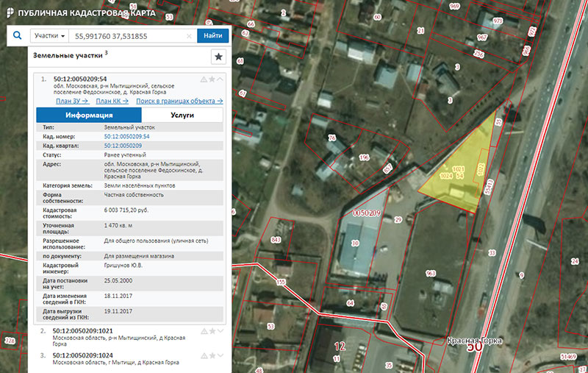Open the План КК link
Image resolution: width=588 pixels, height=373 pixels.
pyautogui.click(x=112, y=101)
